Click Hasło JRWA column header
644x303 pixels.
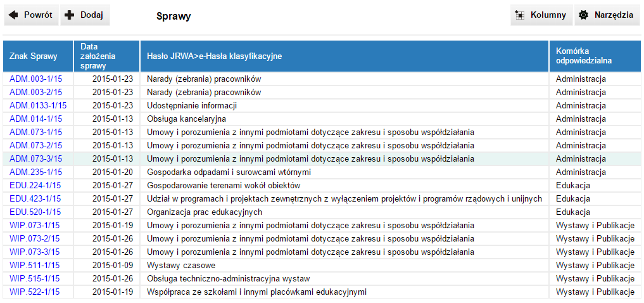point(215,56)
